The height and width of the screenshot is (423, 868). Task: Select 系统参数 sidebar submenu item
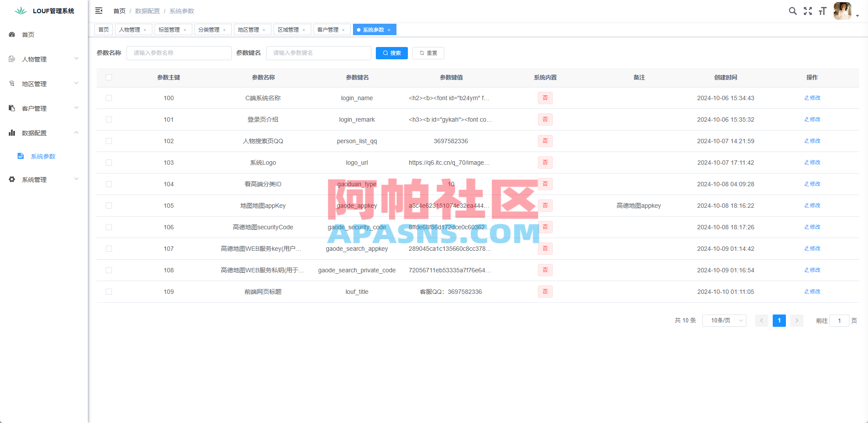44,156
